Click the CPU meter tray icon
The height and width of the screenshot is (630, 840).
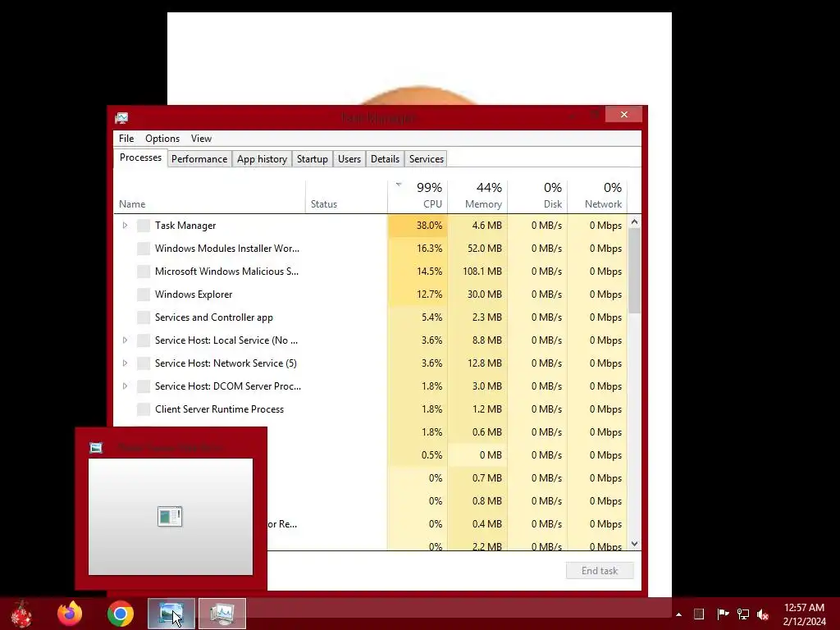699,614
